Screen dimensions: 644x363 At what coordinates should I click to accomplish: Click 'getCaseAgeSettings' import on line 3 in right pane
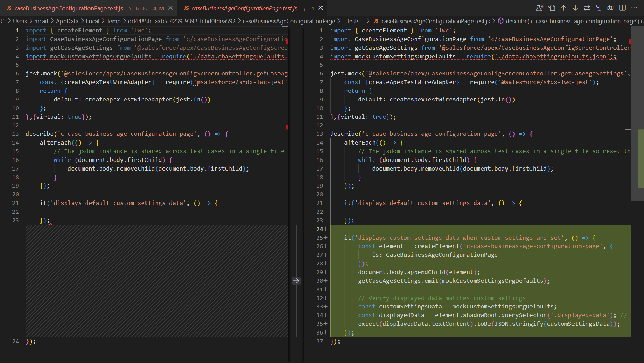[x=386, y=48]
